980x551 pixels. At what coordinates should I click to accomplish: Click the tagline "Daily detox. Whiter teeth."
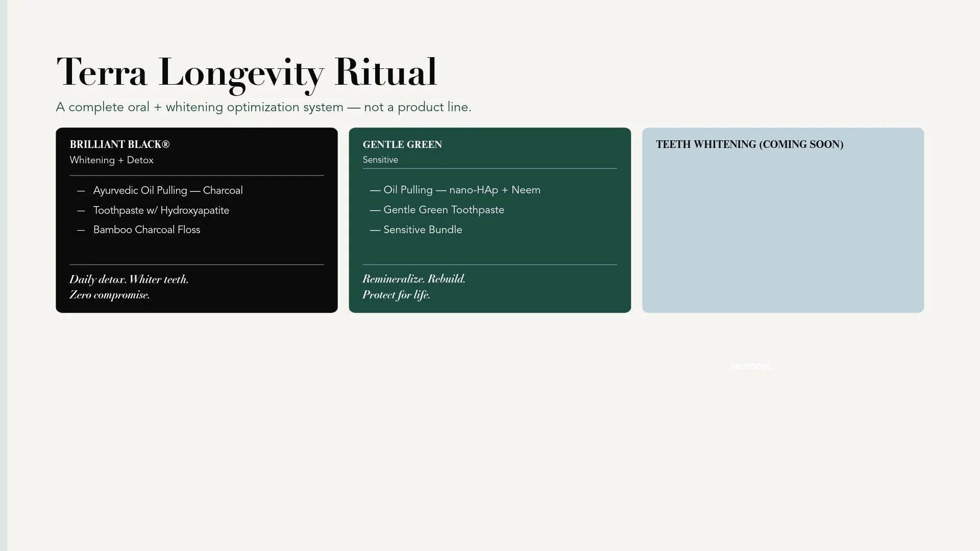coord(129,280)
